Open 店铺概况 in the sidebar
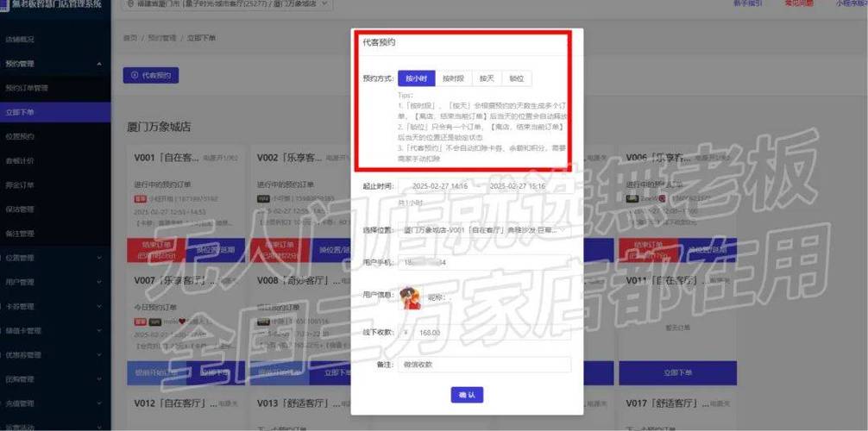The image size is (868, 431). (x=20, y=40)
